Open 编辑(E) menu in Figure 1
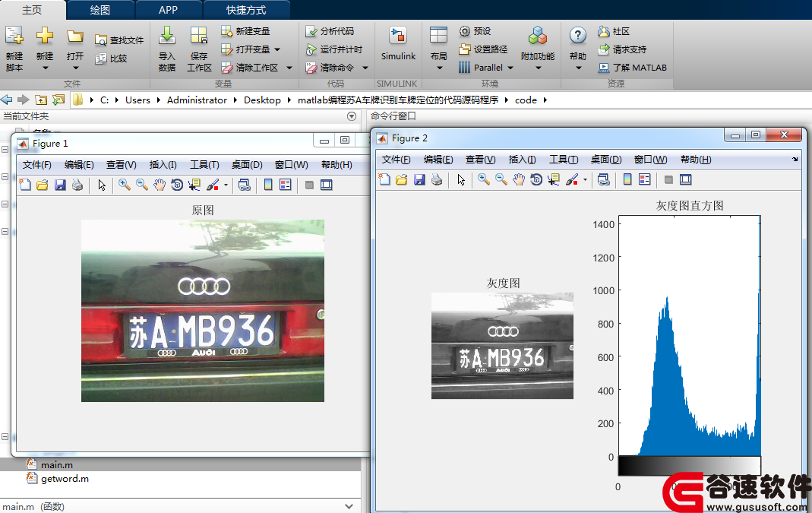 [79, 165]
